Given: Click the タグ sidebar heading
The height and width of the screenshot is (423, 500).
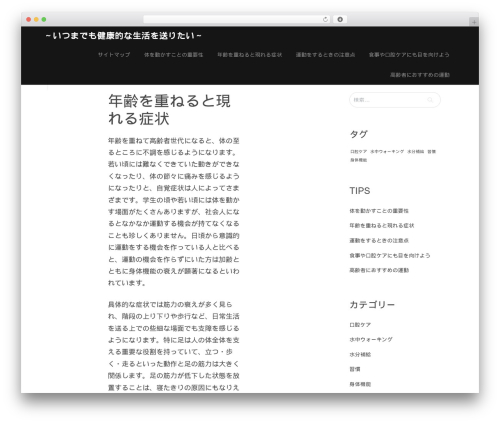Looking at the screenshot, I should [x=358, y=134].
